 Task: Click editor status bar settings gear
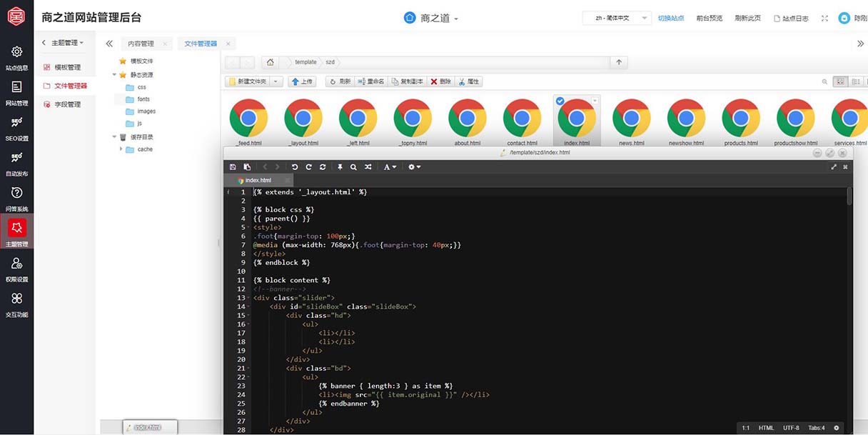[x=837, y=428]
